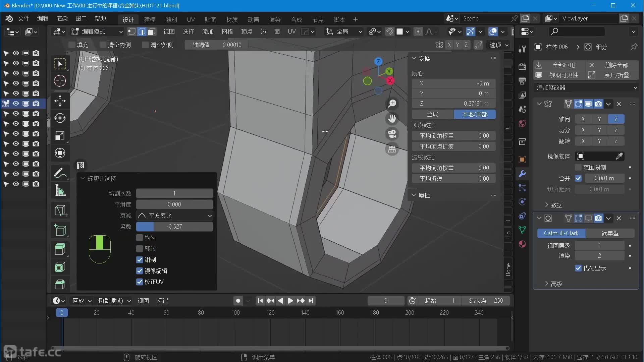This screenshot has width=644, height=362.
Task: Select face select mode icon
Action: click(152, 32)
